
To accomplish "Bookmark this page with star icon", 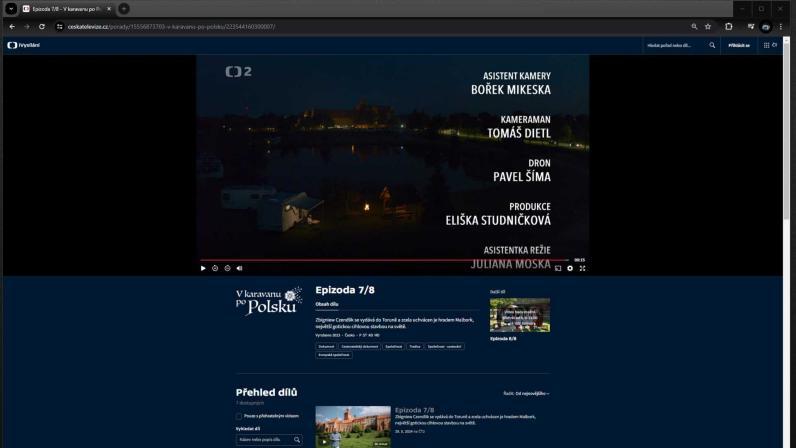I will point(708,26).
